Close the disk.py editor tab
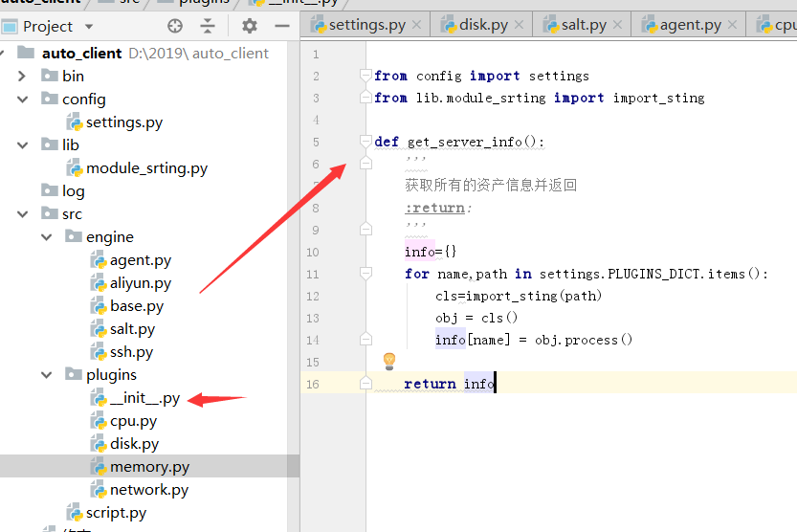The height and width of the screenshot is (532, 797). coord(519,24)
